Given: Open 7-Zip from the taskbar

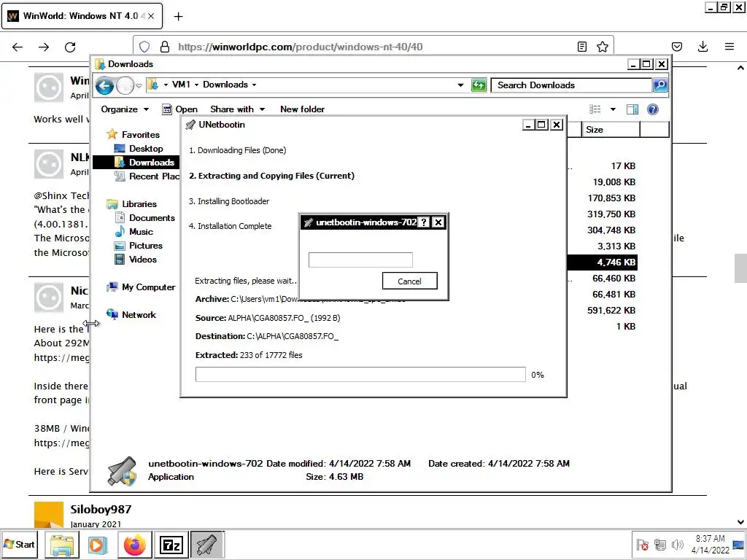Looking at the screenshot, I should click(171, 545).
